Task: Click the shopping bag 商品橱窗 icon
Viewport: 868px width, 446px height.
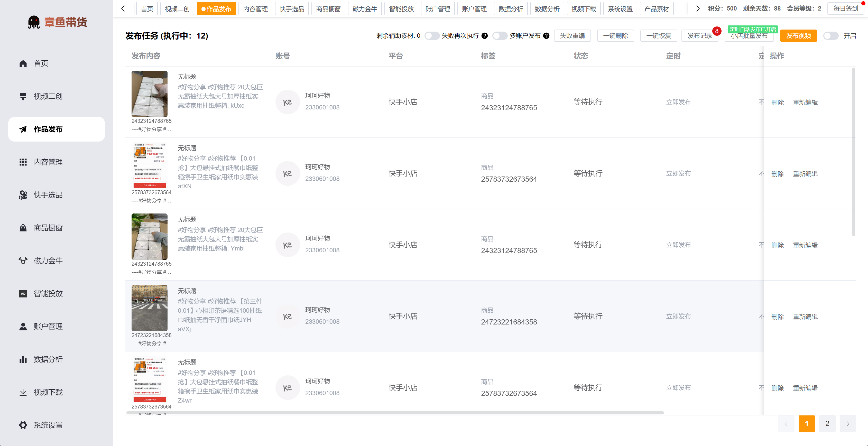Action: tap(23, 228)
